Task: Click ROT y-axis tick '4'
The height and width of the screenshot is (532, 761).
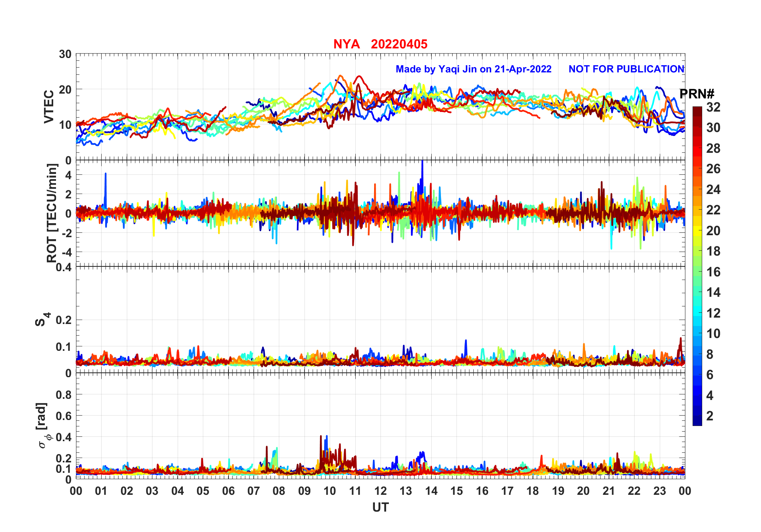Action: click(69, 175)
